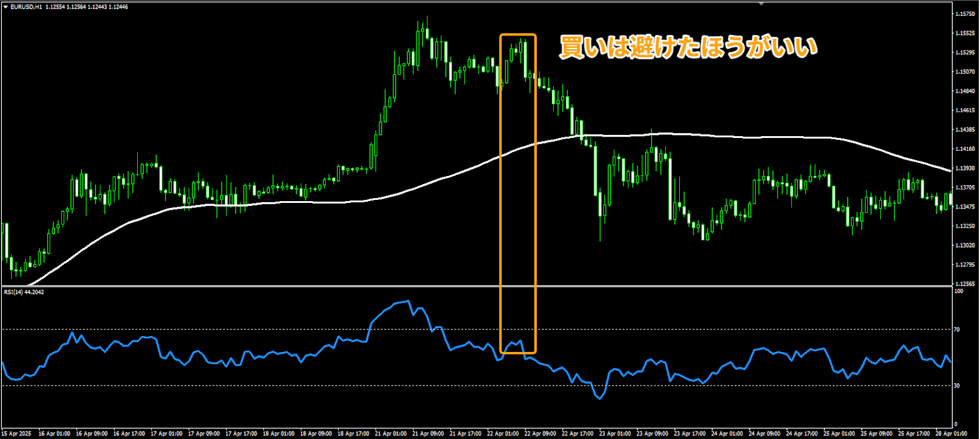Click the 1.15750 price scale label

[965, 13]
